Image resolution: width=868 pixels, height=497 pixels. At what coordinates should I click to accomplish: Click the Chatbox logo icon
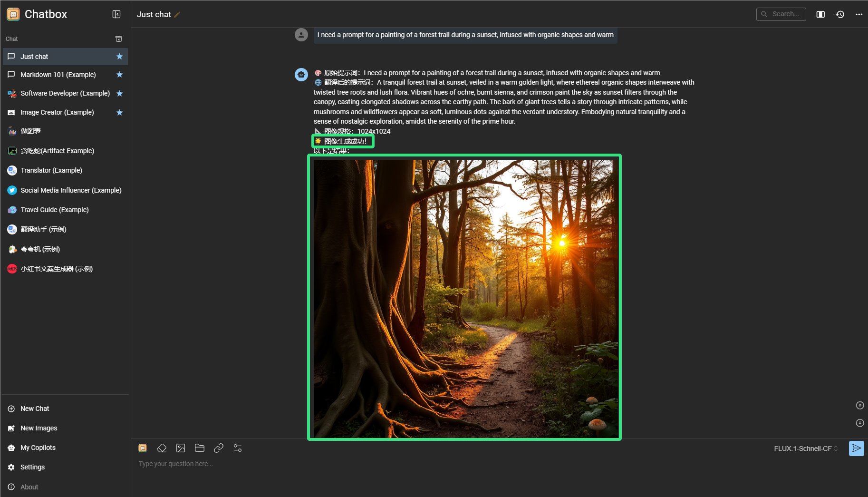point(13,14)
